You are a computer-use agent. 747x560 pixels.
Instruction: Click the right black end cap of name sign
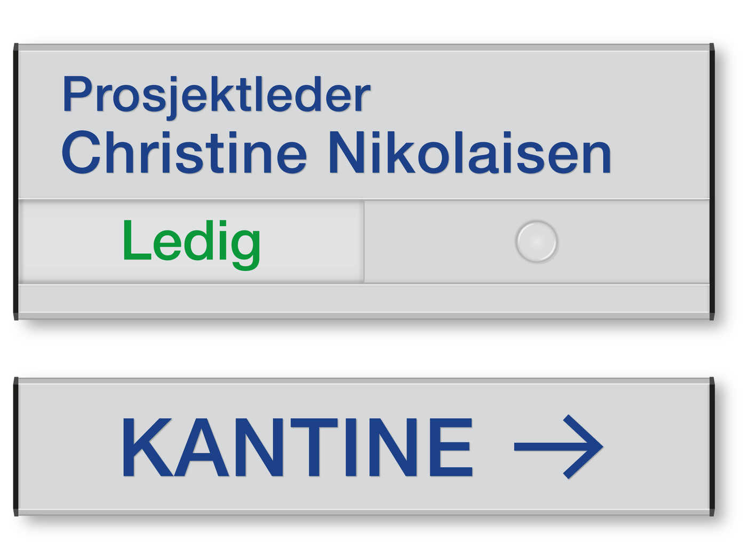tap(712, 181)
